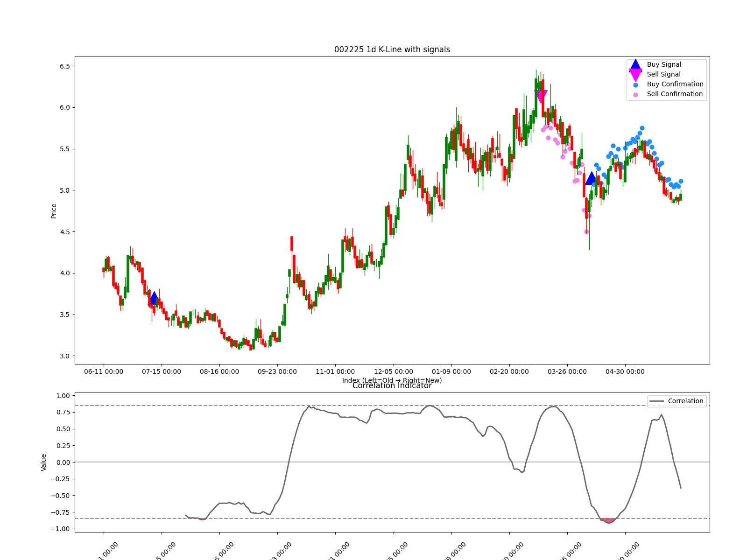Click the '02-20 00:00' date tick label
747x560 pixels.
(509, 372)
